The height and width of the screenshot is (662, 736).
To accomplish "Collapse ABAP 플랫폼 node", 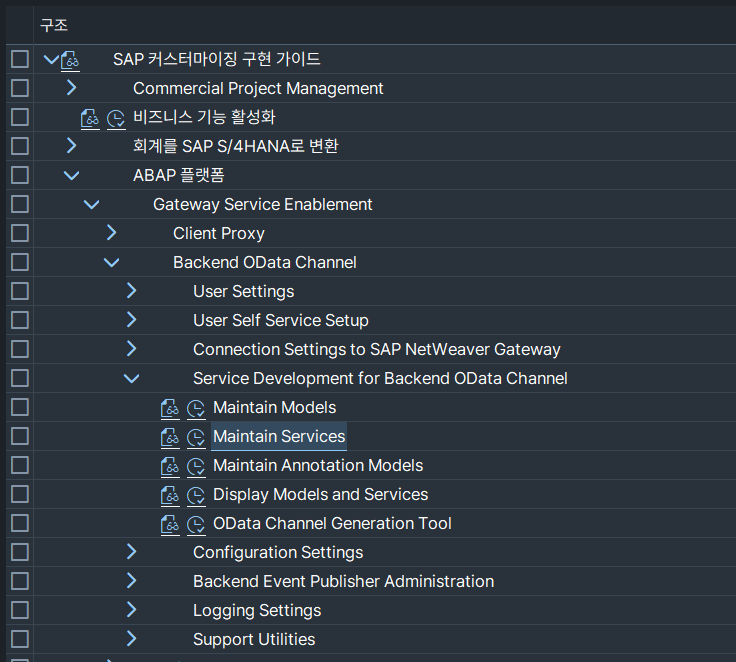I will point(71,176).
